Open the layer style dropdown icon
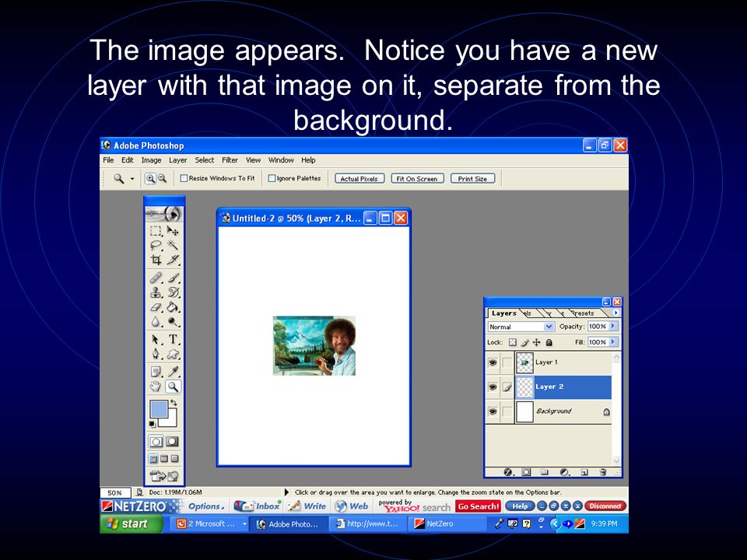 pos(508,472)
